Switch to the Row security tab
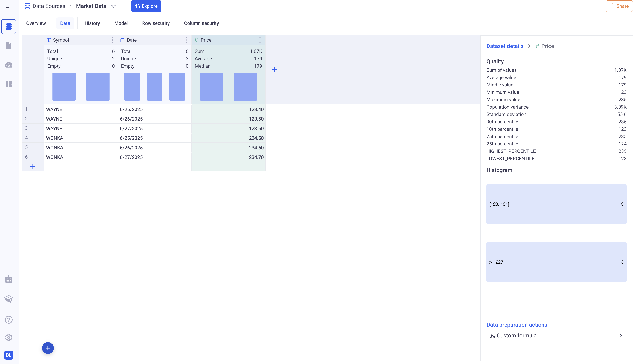This screenshot has height=364, width=634. (x=156, y=23)
